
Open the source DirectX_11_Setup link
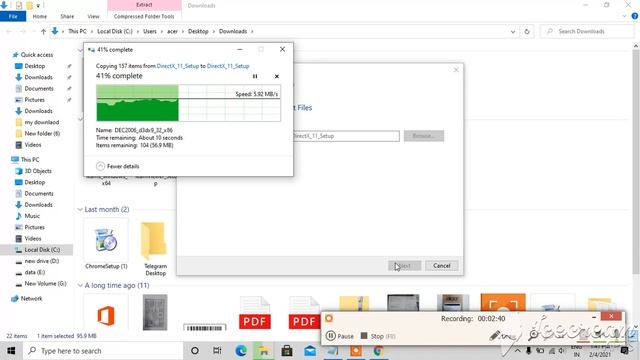pos(178,66)
